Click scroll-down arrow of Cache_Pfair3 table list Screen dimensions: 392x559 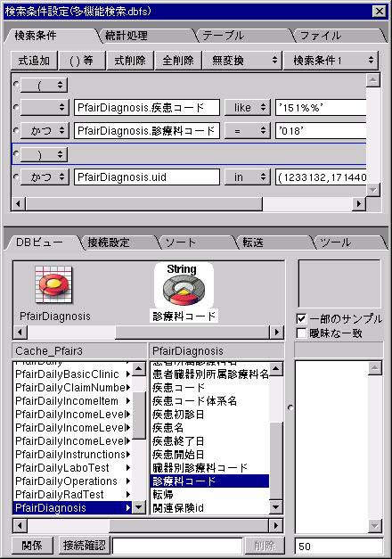pyautogui.click(x=139, y=507)
